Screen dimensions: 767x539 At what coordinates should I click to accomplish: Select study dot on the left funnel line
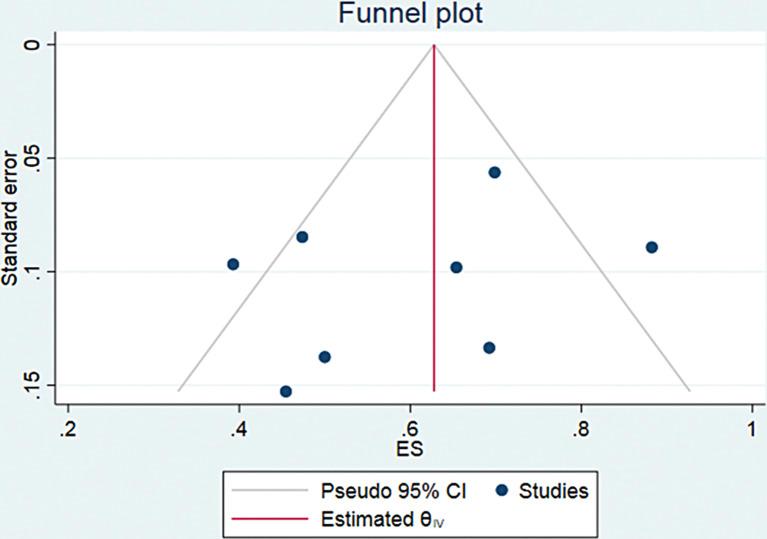coord(302,237)
